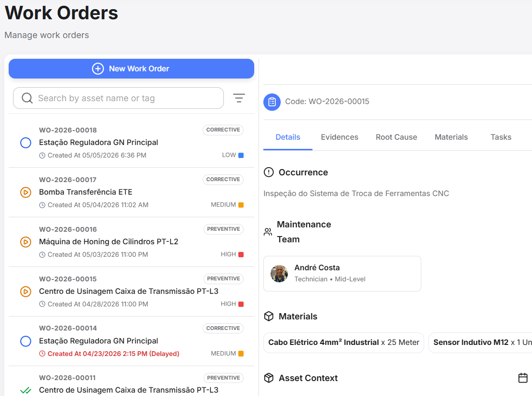Click the clock icon on WO-2026-00018's created date
The height and width of the screenshot is (396, 532).
[x=42, y=156]
